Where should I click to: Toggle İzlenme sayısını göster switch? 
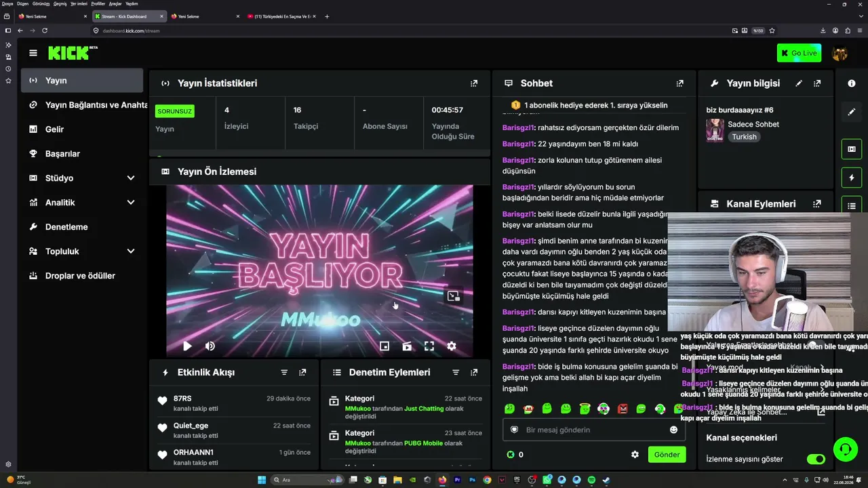coord(816,459)
